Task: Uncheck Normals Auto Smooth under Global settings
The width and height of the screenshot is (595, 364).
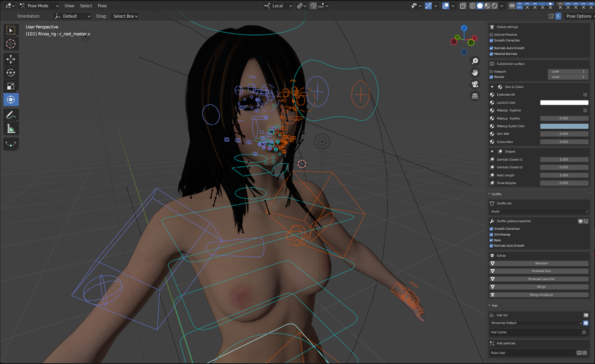Action: (491, 48)
